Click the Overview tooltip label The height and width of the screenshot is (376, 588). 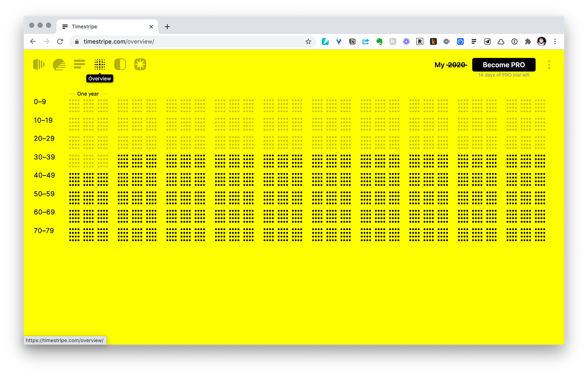100,78
